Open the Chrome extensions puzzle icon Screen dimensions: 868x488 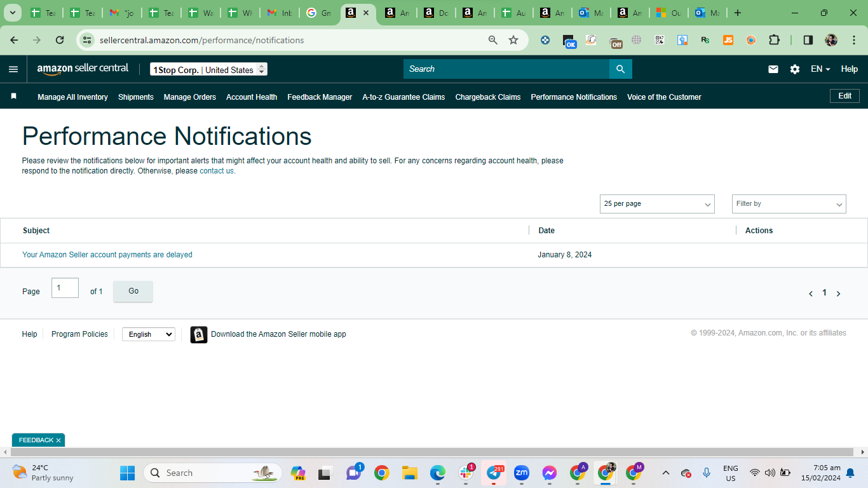click(x=774, y=40)
